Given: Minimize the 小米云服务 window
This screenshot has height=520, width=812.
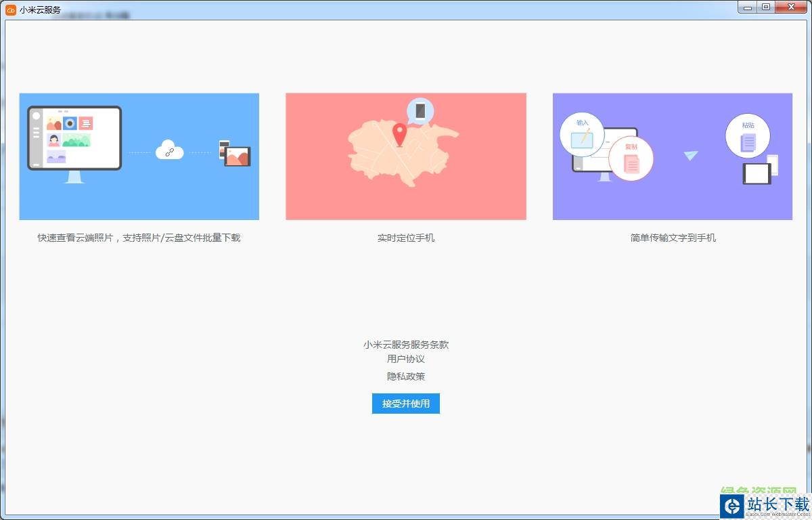Looking at the screenshot, I should click(x=748, y=7).
